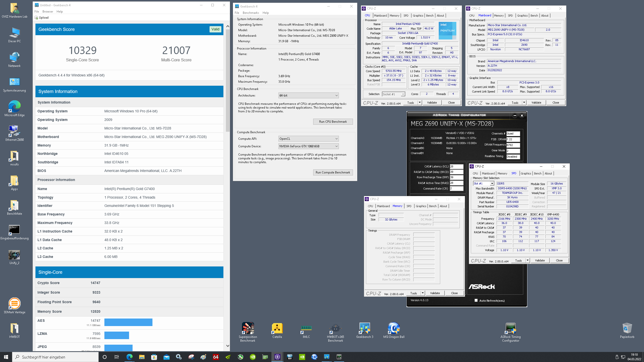Switch to Graphics tab in CPU-Z Mainboard window
The image size is (644, 362).
click(x=522, y=16)
